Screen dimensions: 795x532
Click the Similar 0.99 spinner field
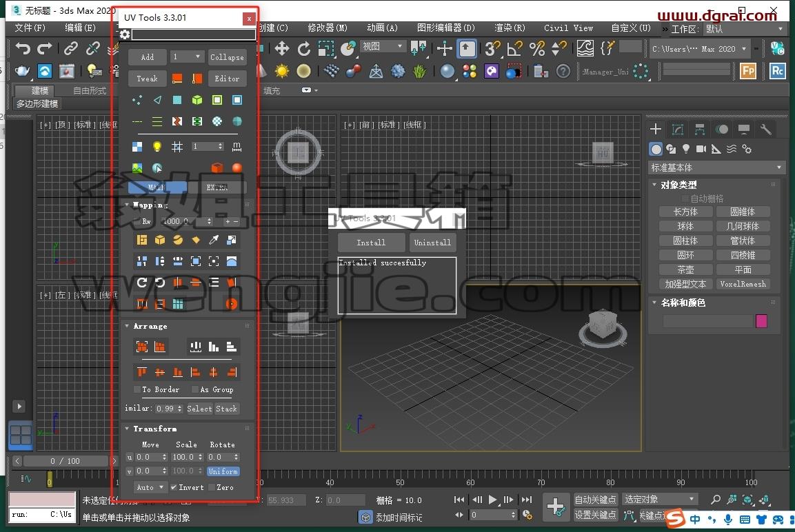170,409
